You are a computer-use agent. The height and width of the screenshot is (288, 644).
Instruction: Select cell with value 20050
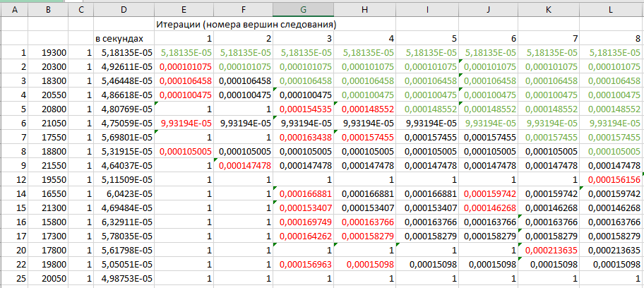(49, 277)
